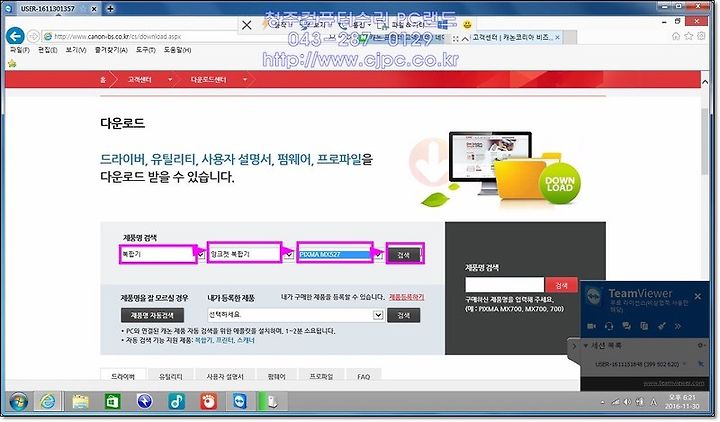The image size is (720, 422).
Task: Open the 보기(V) menu
Action: point(76,50)
